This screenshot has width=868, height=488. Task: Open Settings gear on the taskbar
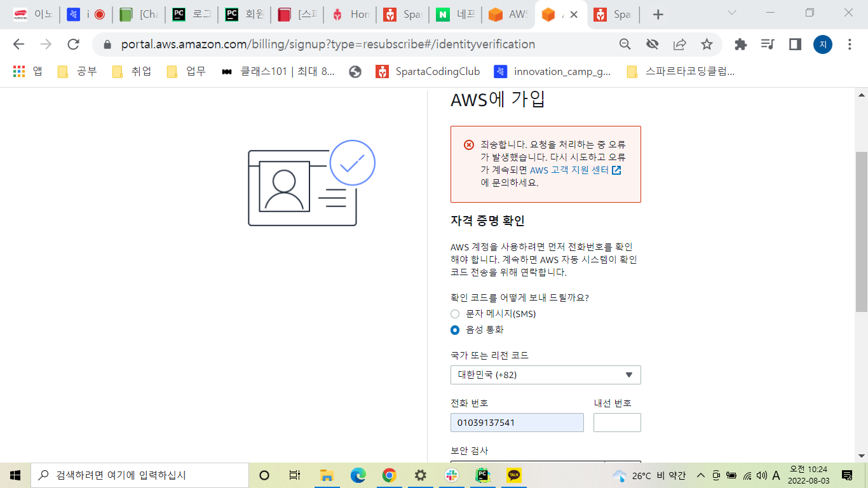click(x=420, y=475)
